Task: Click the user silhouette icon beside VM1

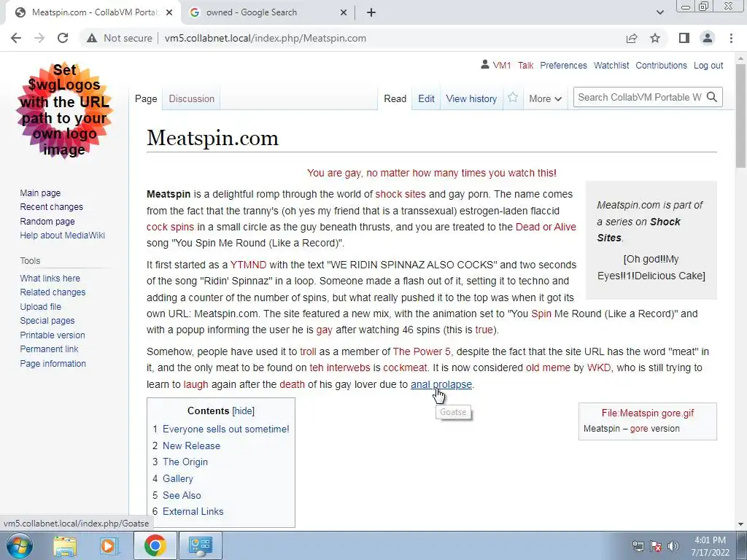Action: (x=485, y=64)
